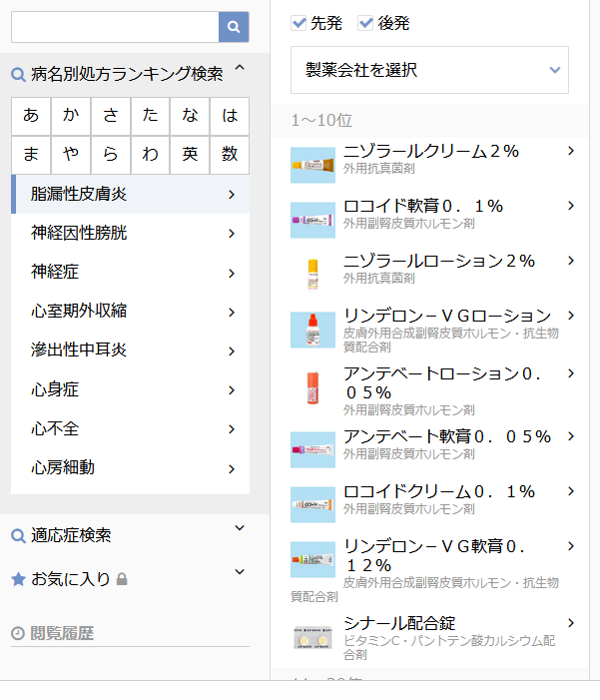Click アンテベートローション0.05% bottle thumbnail
600x700 pixels.
(x=312, y=388)
